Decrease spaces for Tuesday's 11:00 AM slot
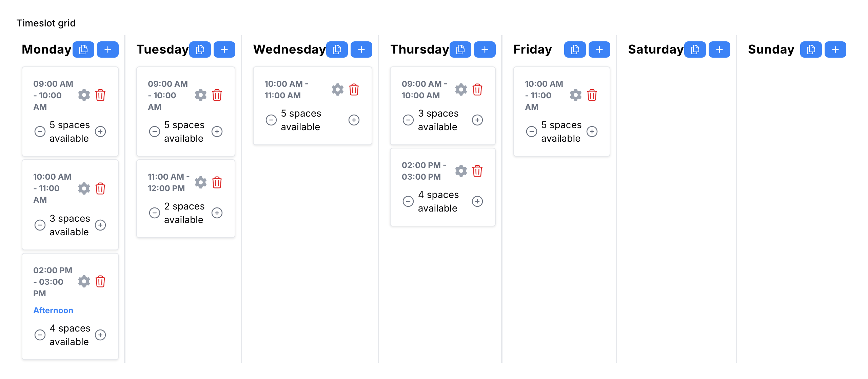Image resolution: width=868 pixels, height=379 pixels. (155, 213)
